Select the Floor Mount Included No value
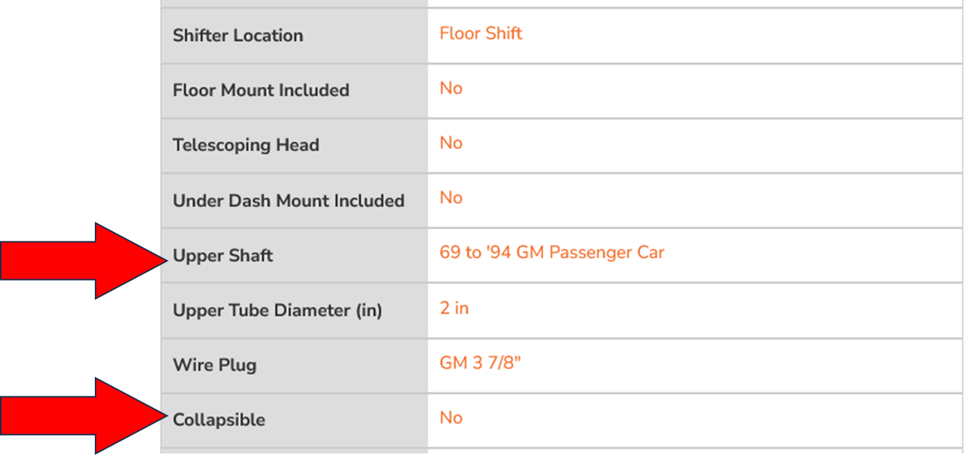Image resolution: width=980 pixels, height=455 pixels. coord(451,89)
